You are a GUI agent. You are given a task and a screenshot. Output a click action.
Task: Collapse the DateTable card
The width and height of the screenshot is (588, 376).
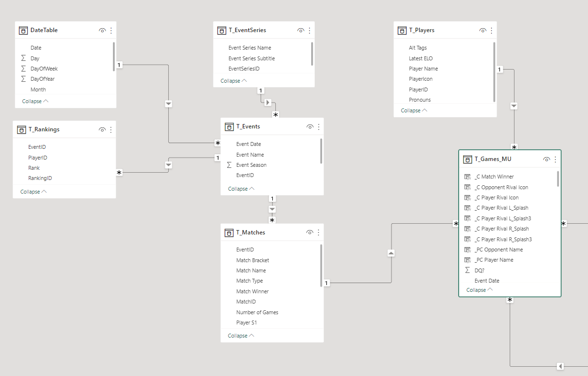35,101
